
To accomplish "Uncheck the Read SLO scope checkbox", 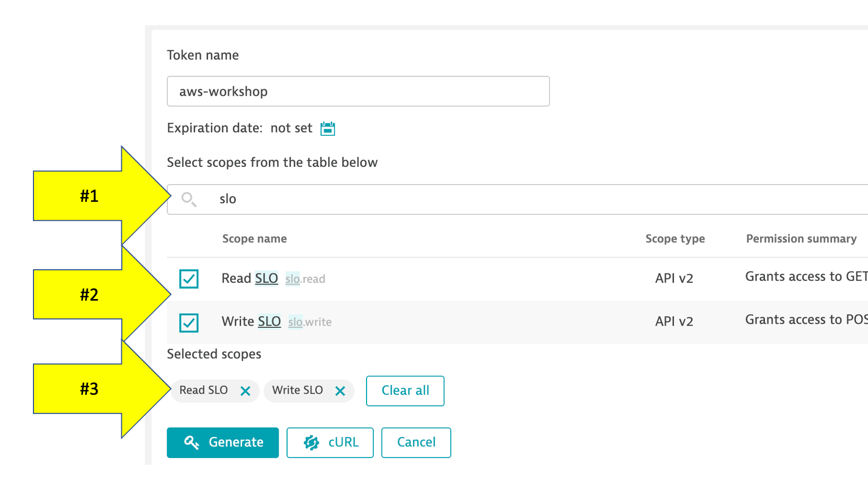I will (x=189, y=279).
